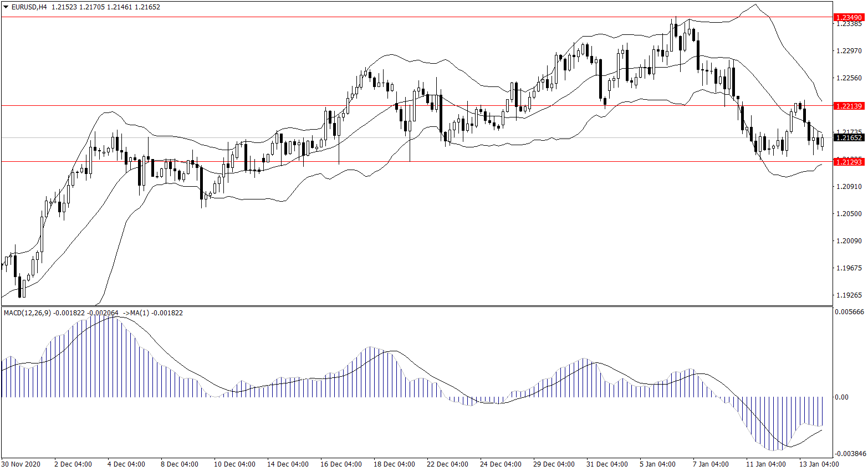This screenshot has width=868, height=471.
Task: Select the 16 Dec 04:00 time label
Action: (x=341, y=464)
